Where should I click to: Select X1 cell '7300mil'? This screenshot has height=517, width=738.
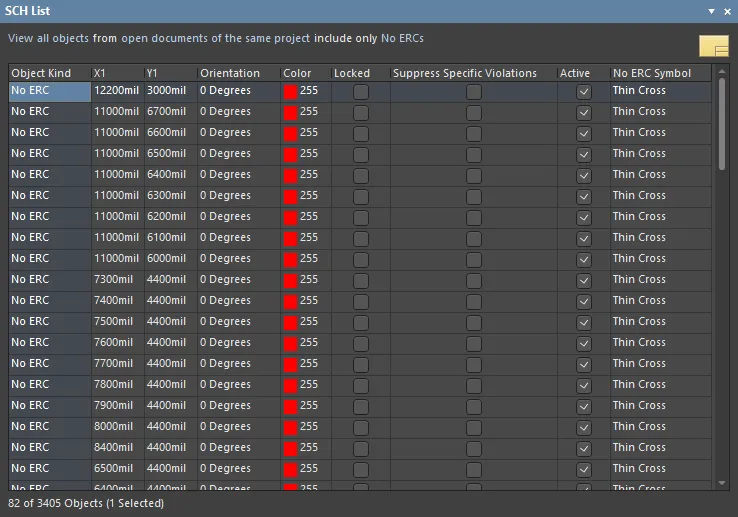point(118,281)
